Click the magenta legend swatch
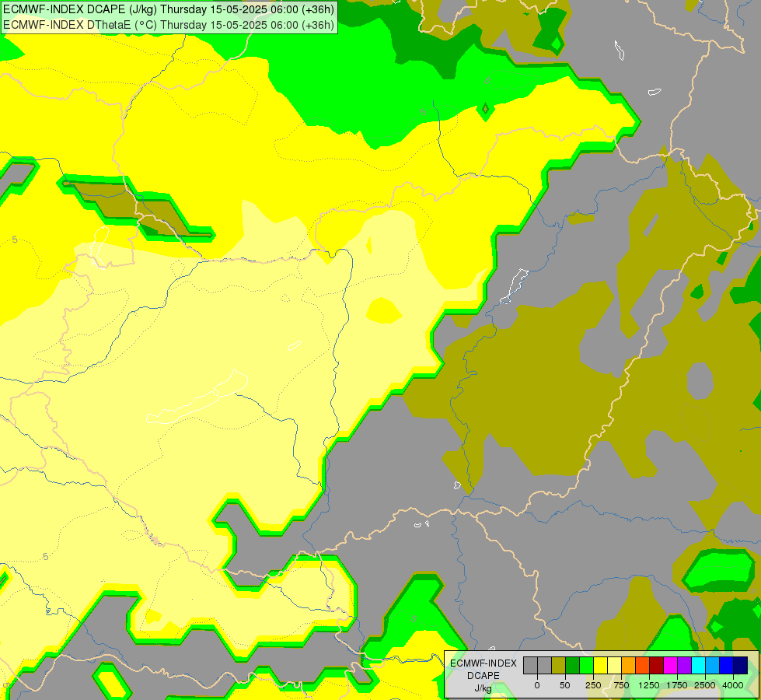The image size is (761, 700). [671, 665]
